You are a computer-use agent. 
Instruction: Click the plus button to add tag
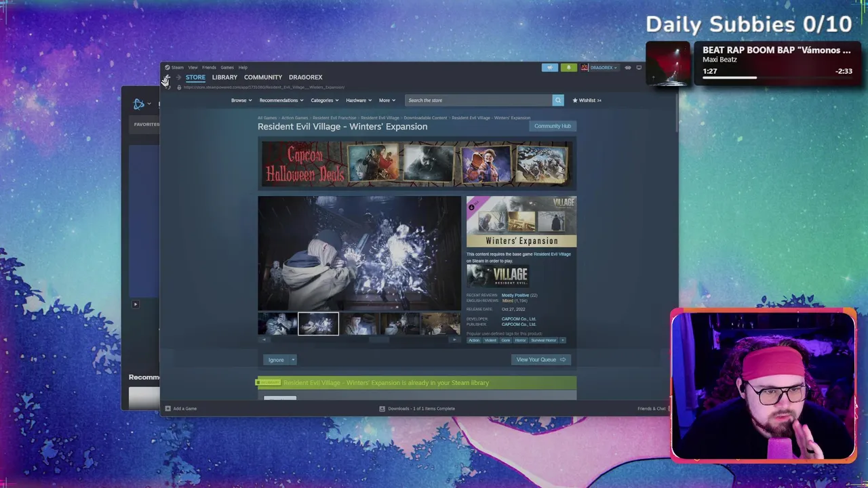[562, 340]
